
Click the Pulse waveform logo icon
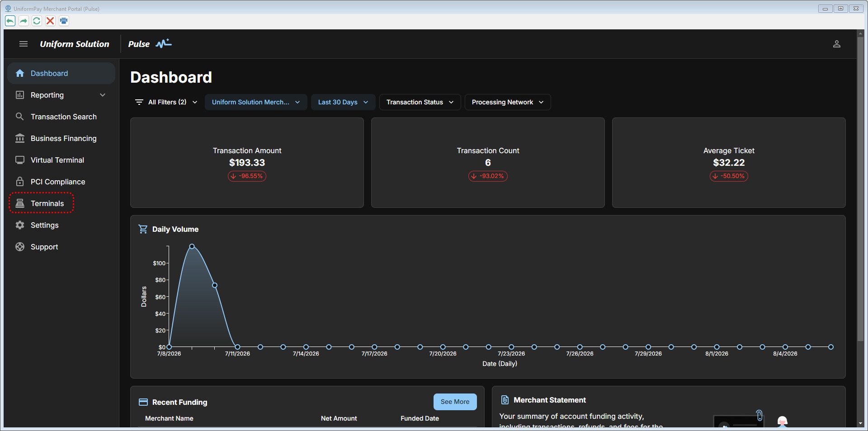tap(164, 43)
